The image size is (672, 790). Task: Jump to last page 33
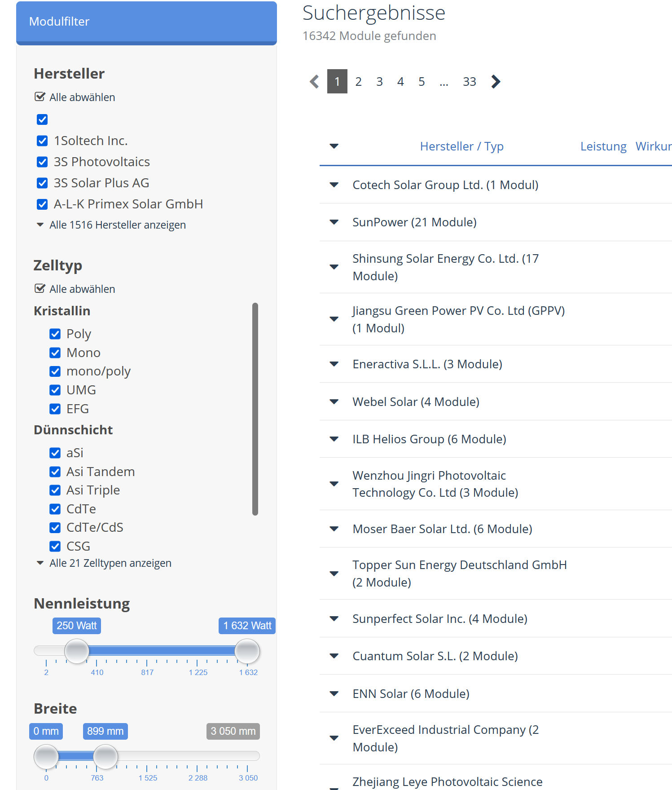click(470, 81)
